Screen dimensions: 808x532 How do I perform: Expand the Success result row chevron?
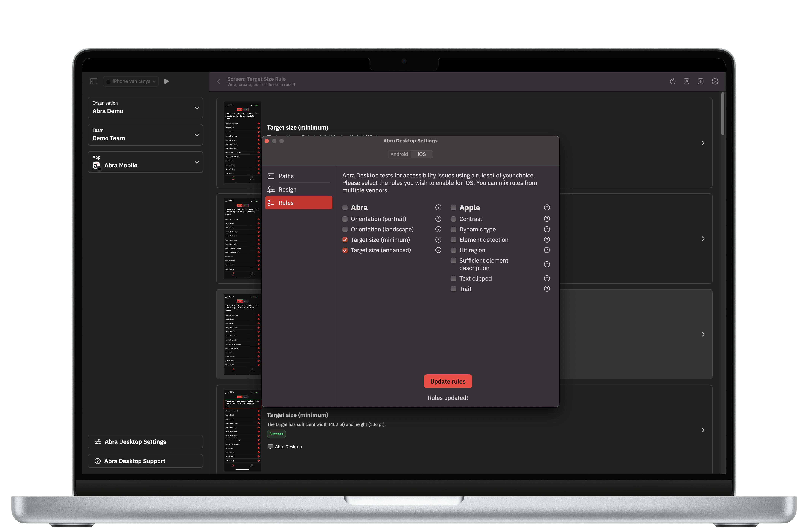[703, 430]
